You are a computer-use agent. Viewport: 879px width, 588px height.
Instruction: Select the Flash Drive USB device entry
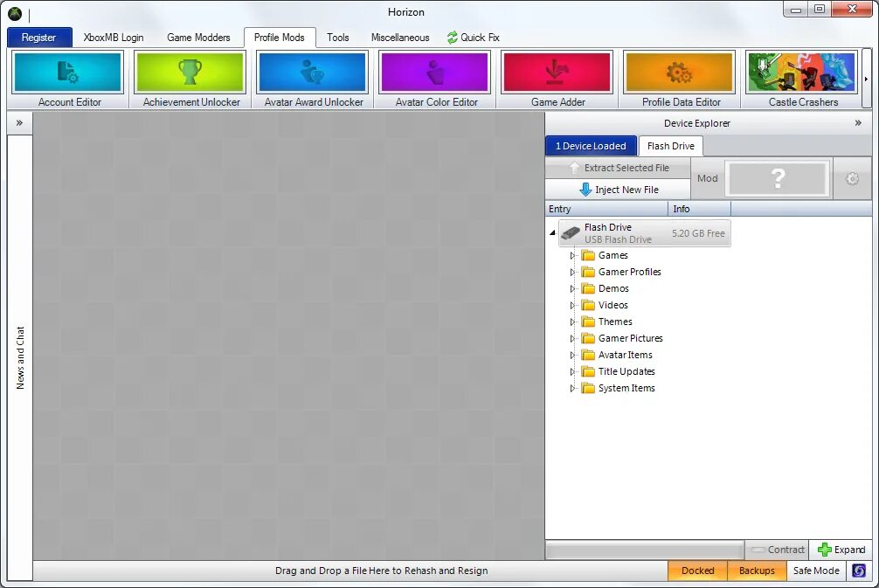tap(645, 233)
